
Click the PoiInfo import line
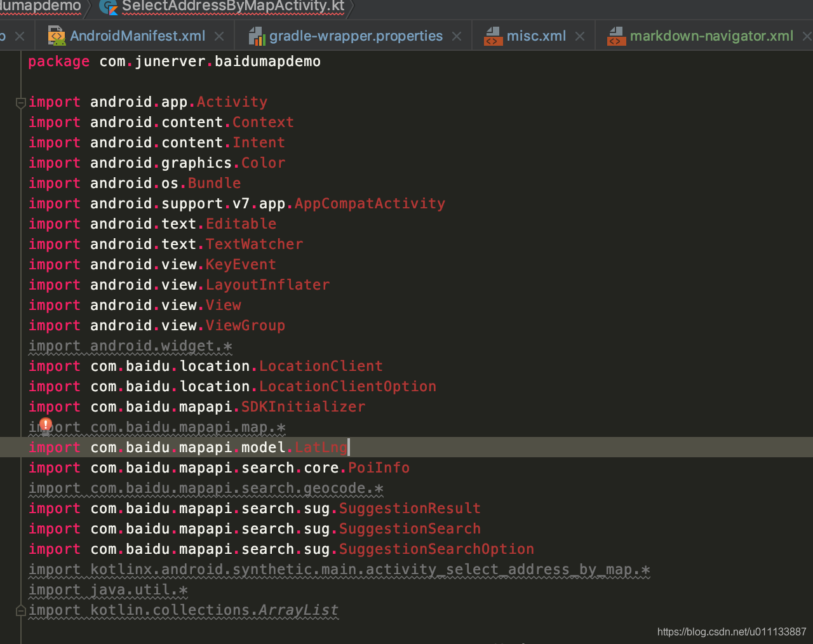tap(219, 468)
